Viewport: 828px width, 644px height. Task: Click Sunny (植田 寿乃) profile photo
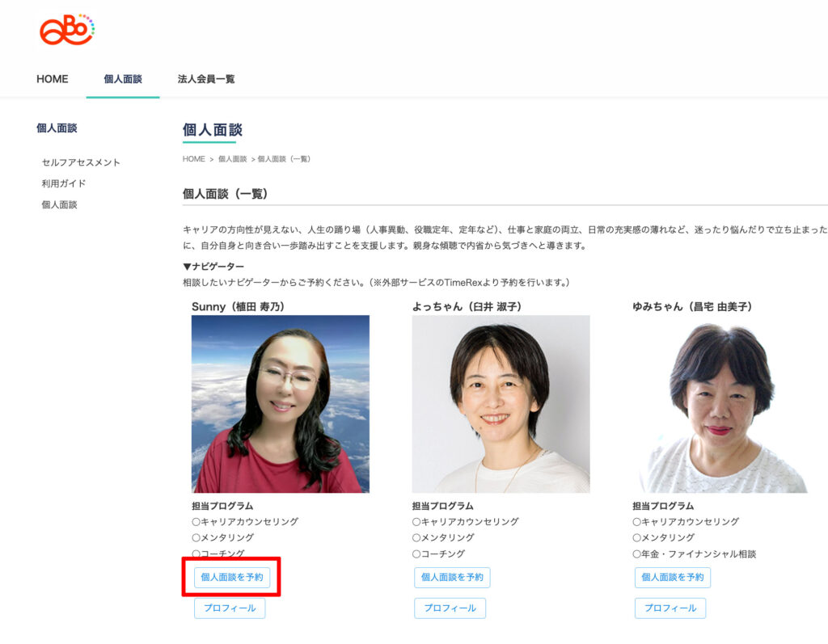coord(281,404)
